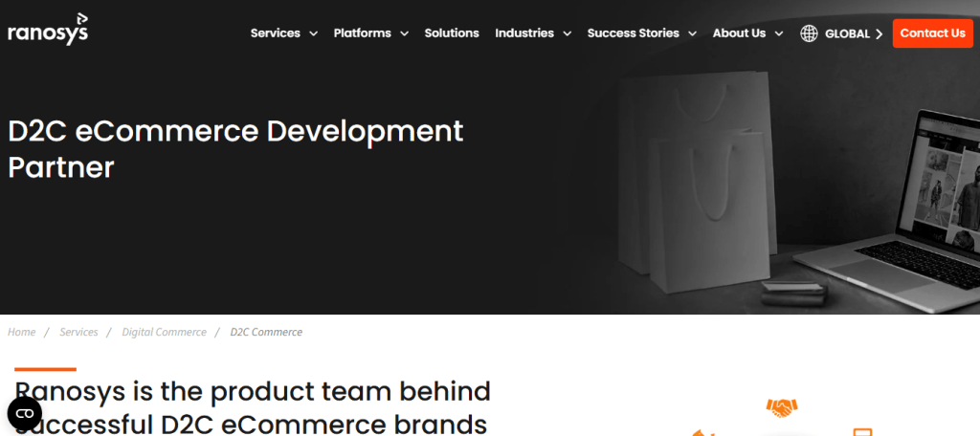Navigate to Digital Commerce breadcrumb
This screenshot has width=980, height=436.
pos(164,332)
